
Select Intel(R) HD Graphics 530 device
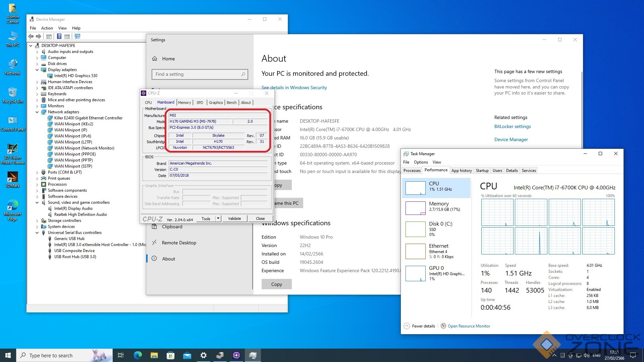76,76
